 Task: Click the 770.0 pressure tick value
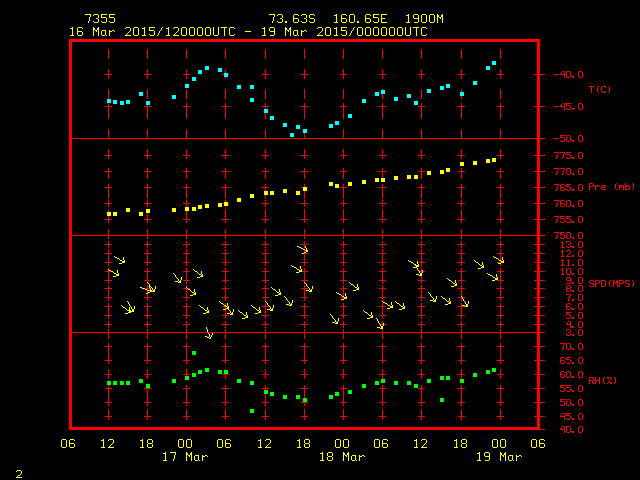coord(569,171)
